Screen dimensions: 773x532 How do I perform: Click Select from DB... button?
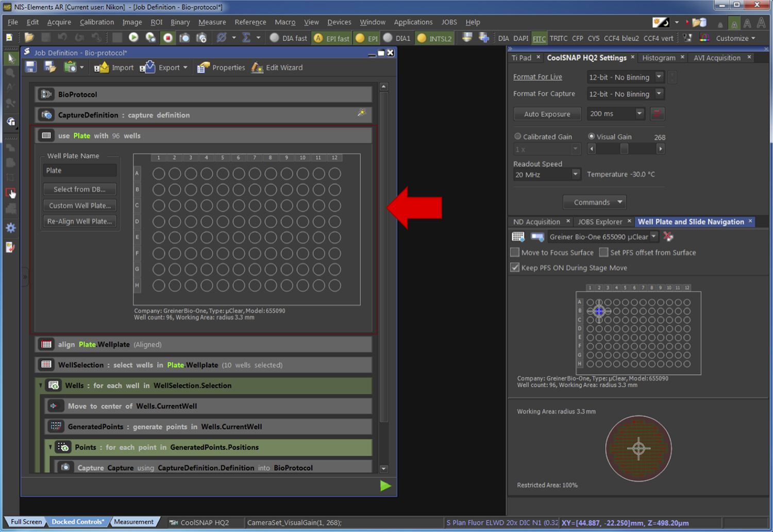point(79,189)
